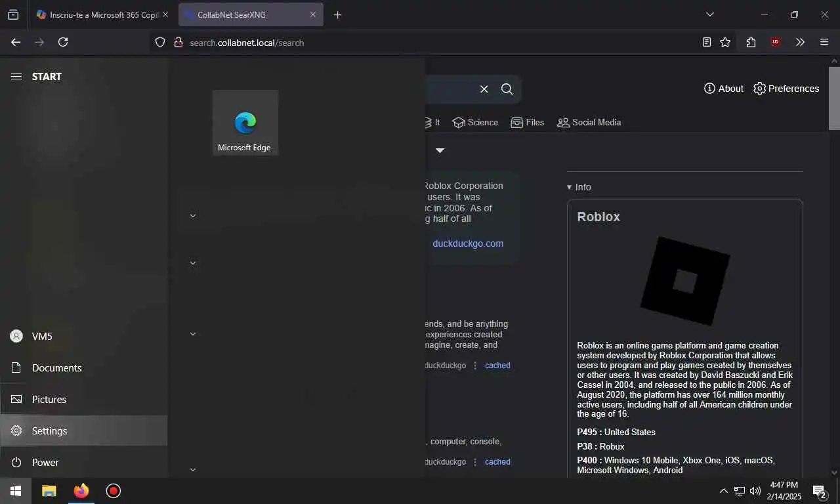Expand the search filters triangle

click(440, 150)
